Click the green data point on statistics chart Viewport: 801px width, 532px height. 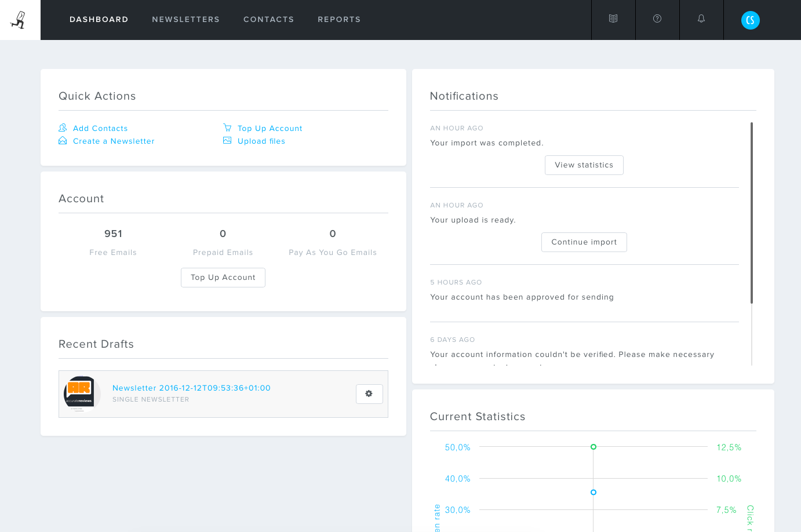click(x=594, y=447)
